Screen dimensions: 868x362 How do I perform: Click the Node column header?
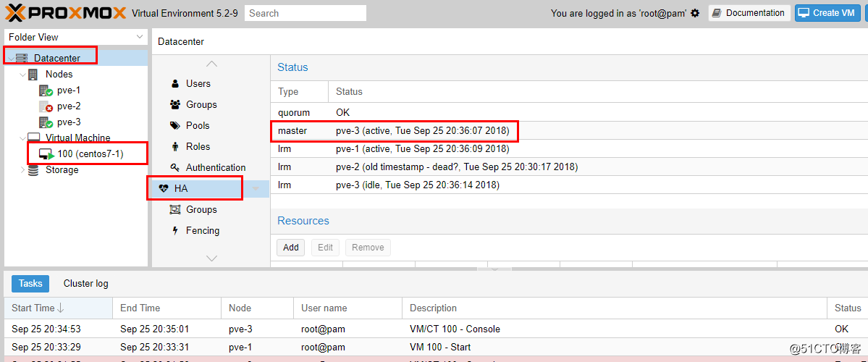258,308
